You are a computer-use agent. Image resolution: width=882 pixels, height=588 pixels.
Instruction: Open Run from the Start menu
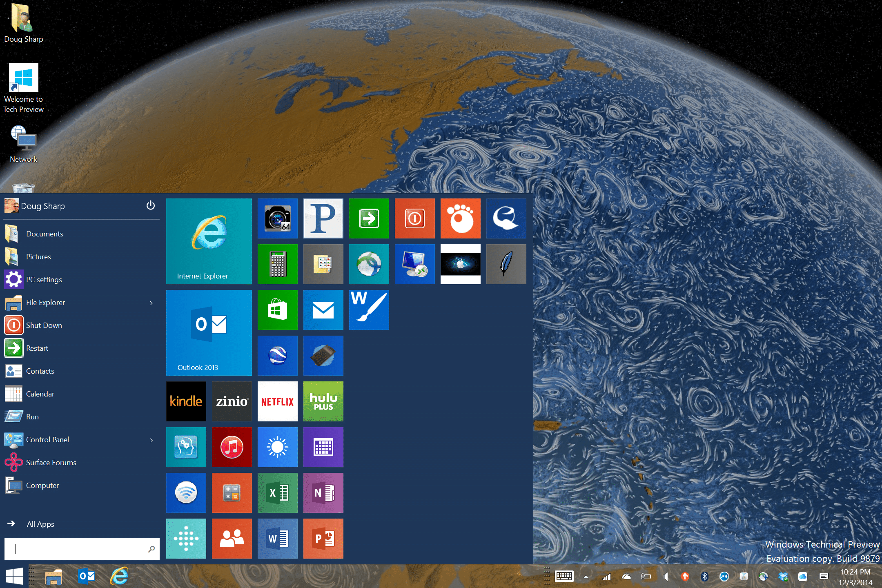(82, 417)
